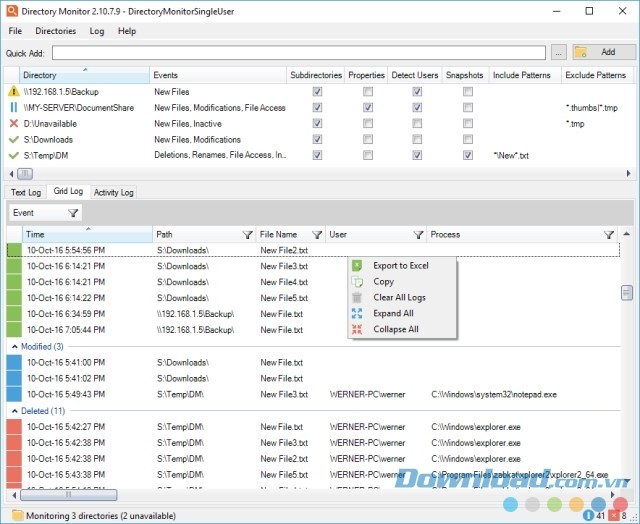
Task: Click the red error count icon in status bar
Action: 614,515
